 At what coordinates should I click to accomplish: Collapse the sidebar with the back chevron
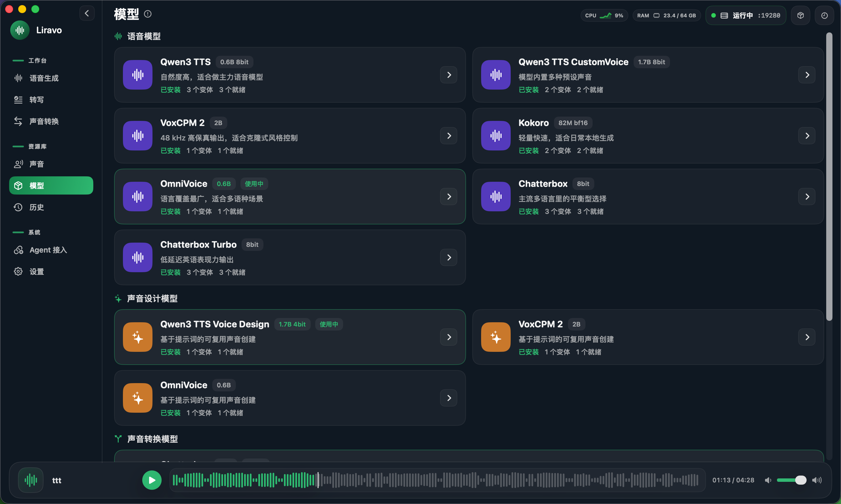(87, 14)
